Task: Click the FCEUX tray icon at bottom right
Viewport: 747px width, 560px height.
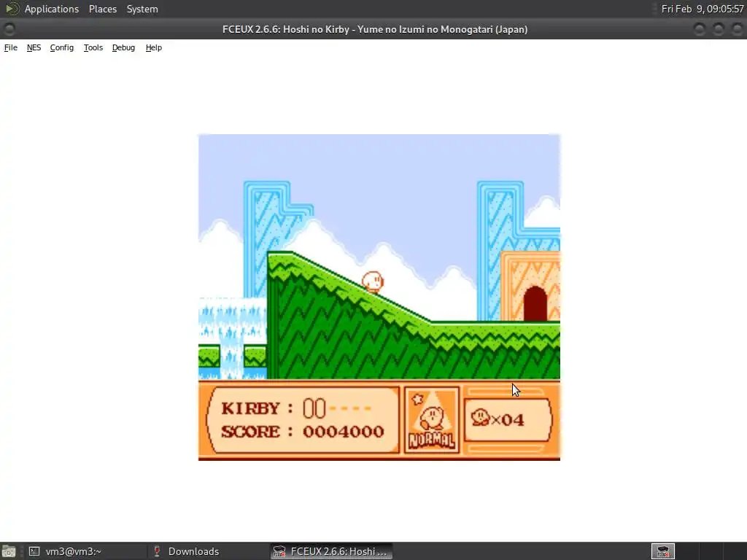Action: coord(663,551)
